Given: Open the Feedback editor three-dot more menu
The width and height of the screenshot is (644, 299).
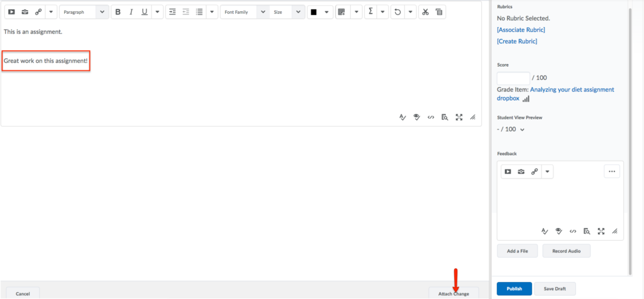Looking at the screenshot, I should [x=611, y=171].
